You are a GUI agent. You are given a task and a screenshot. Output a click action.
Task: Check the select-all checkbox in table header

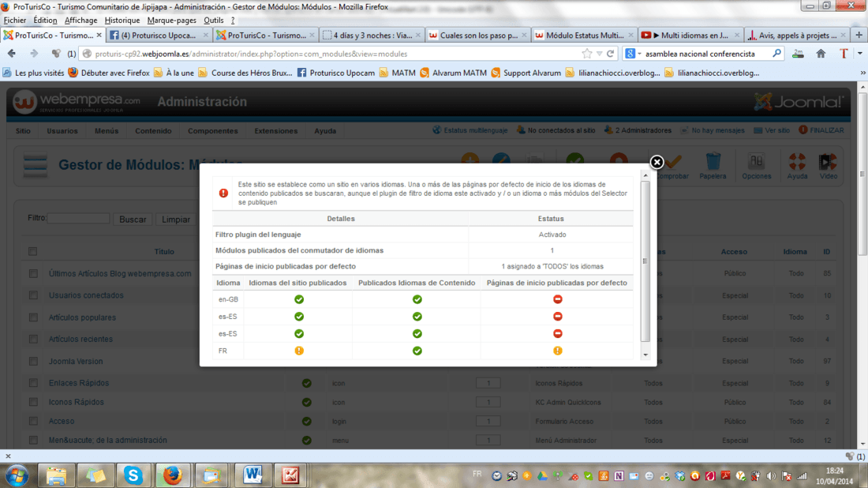click(32, 251)
